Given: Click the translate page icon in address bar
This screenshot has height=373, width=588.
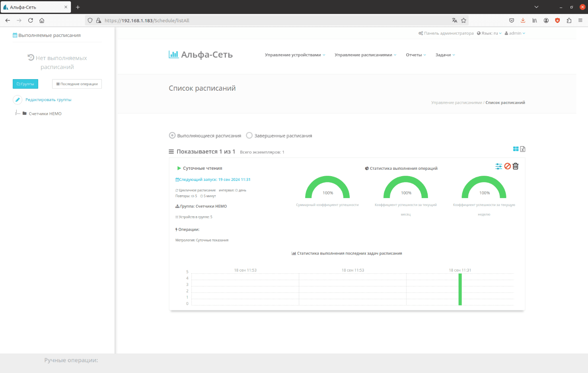Looking at the screenshot, I should (x=454, y=20).
